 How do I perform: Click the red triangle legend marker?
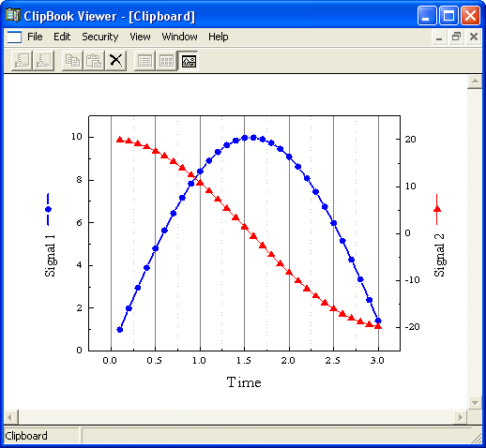point(437,209)
